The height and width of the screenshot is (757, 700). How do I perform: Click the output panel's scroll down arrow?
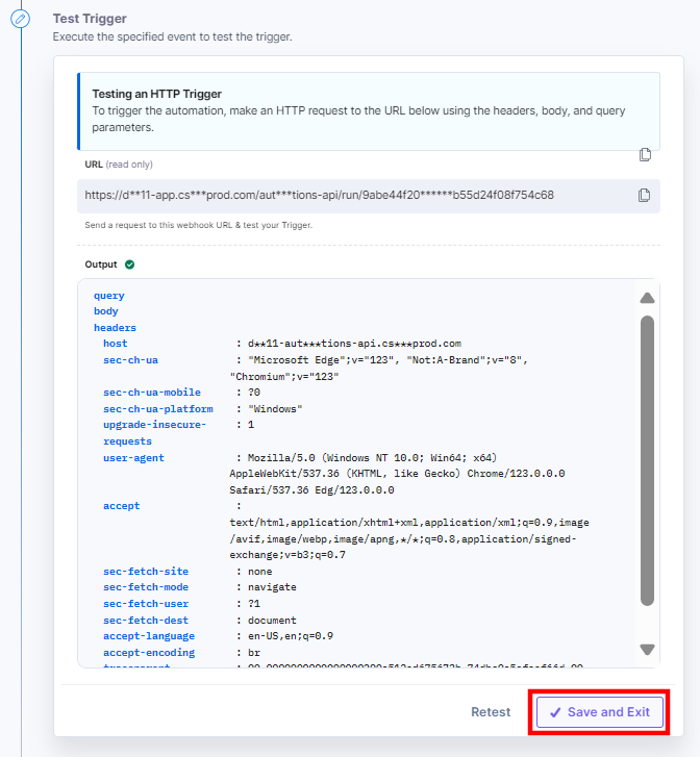[x=647, y=649]
